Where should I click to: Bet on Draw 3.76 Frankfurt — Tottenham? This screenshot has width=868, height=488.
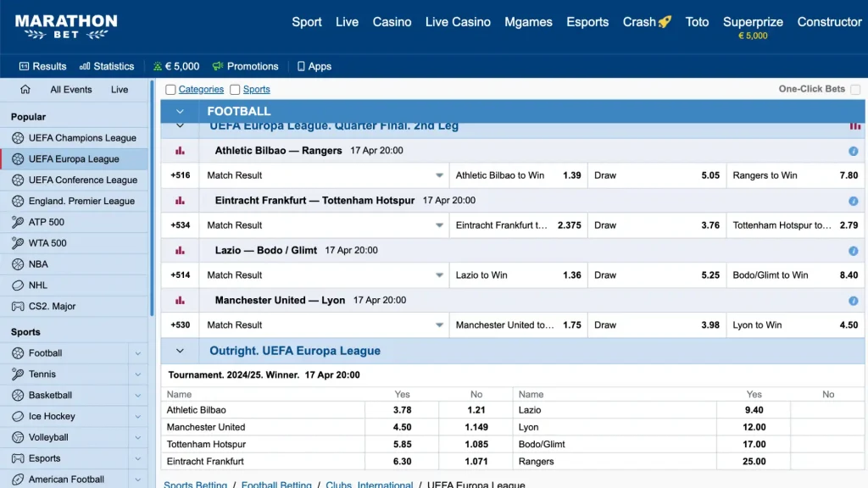pos(657,225)
